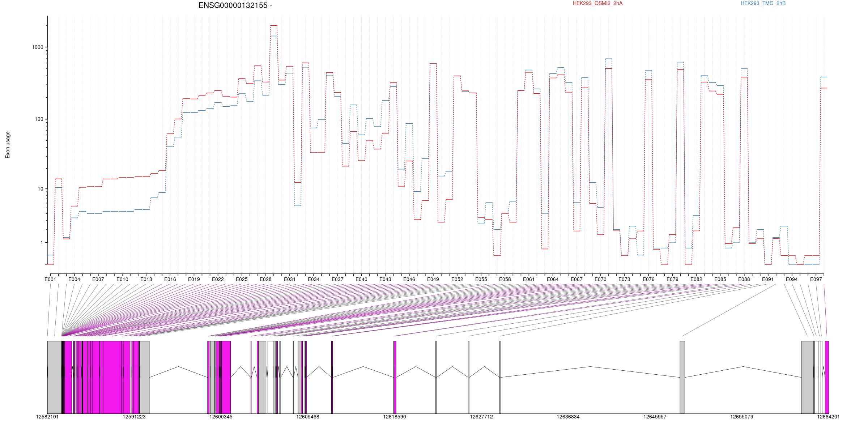The image size is (868, 434).
Task: Click exon label E070
Action: click(x=600, y=279)
